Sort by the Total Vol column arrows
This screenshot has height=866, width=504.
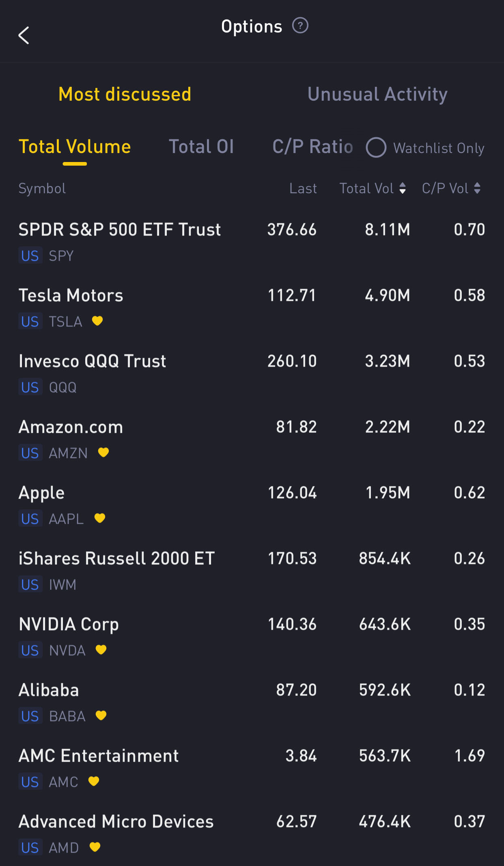click(402, 188)
